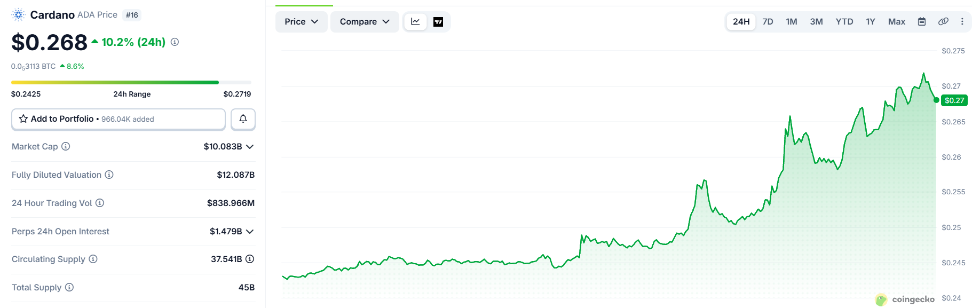Image resolution: width=980 pixels, height=308 pixels.
Task: Select the 24H time range
Action: (x=741, y=22)
